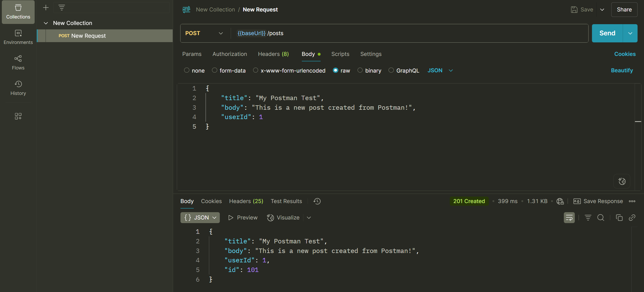Click the 399 ms response time
Image resolution: width=644 pixels, height=292 pixels.
508,201
